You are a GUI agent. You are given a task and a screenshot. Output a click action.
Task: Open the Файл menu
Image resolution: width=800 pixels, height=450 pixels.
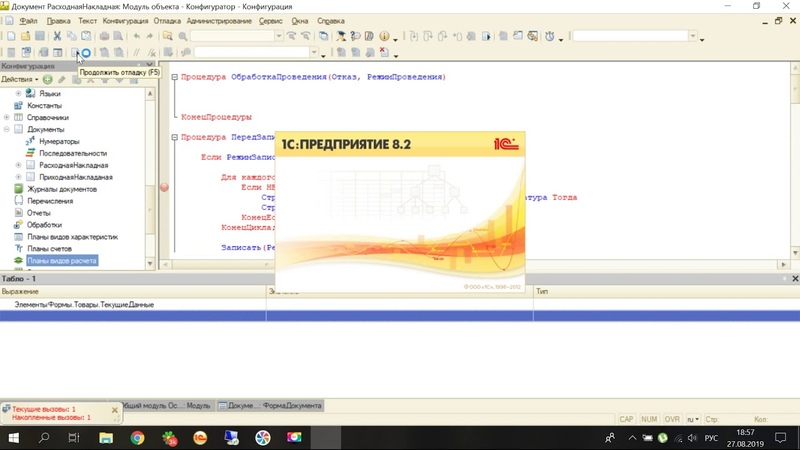click(28, 21)
